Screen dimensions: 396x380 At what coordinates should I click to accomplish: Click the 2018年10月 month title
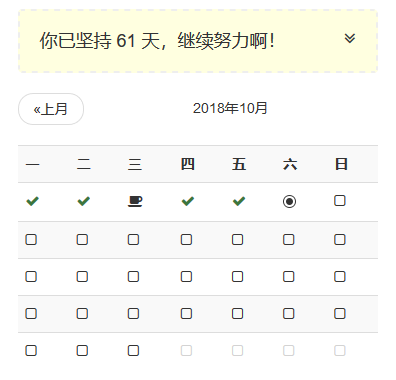230,108
